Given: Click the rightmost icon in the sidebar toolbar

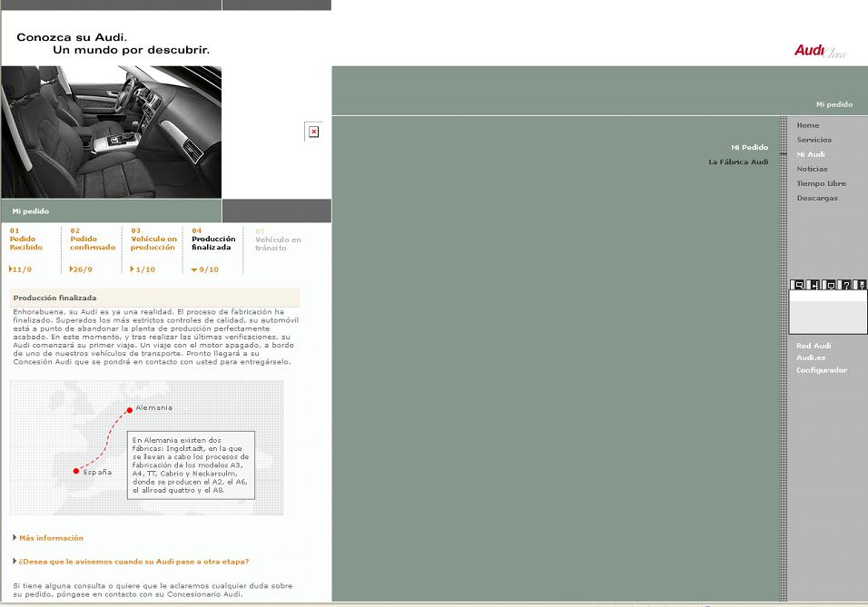Looking at the screenshot, I should 860,285.
